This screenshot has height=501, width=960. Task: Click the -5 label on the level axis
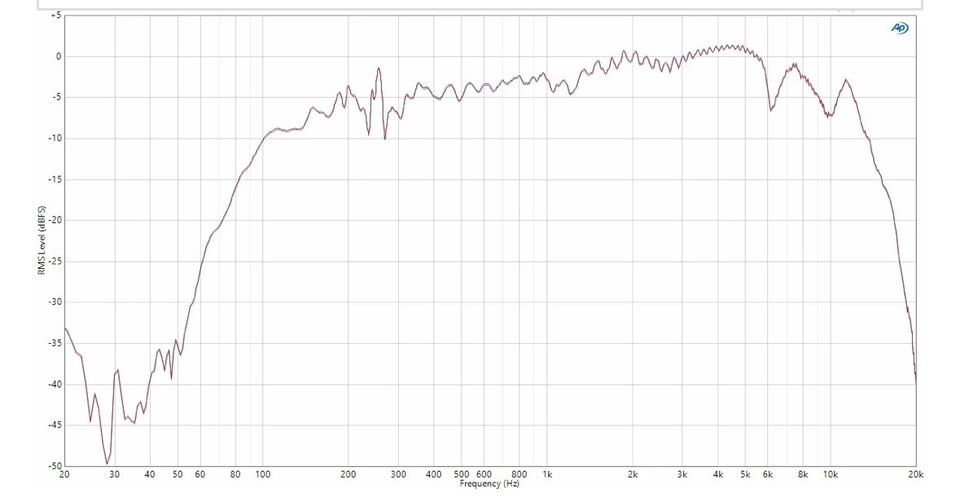pos(58,97)
